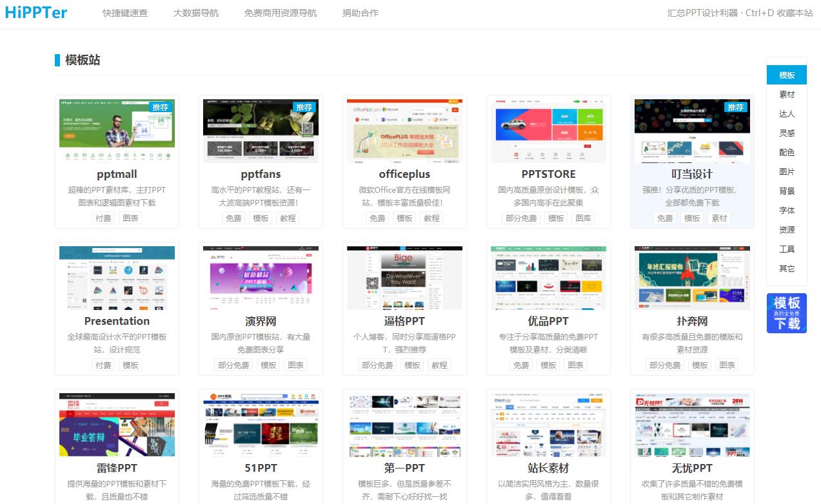The height and width of the screenshot is (504, 821).
Task: Click the pptfans title link
Action: (x=261, y=174)
